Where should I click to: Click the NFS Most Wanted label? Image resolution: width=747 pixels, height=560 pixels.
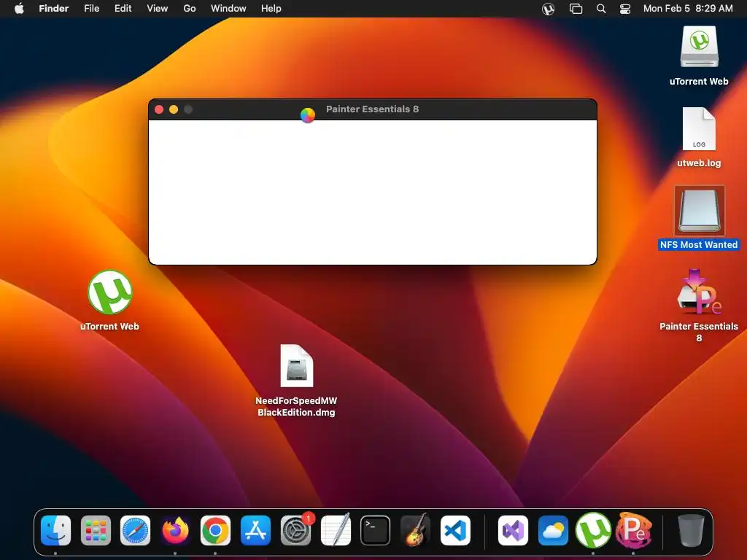pyautogui.click(x=699, y=245)
